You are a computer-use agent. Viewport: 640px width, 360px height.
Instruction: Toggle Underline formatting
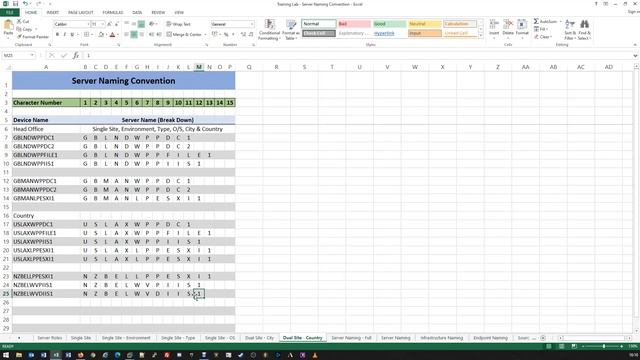pos(72,35)
